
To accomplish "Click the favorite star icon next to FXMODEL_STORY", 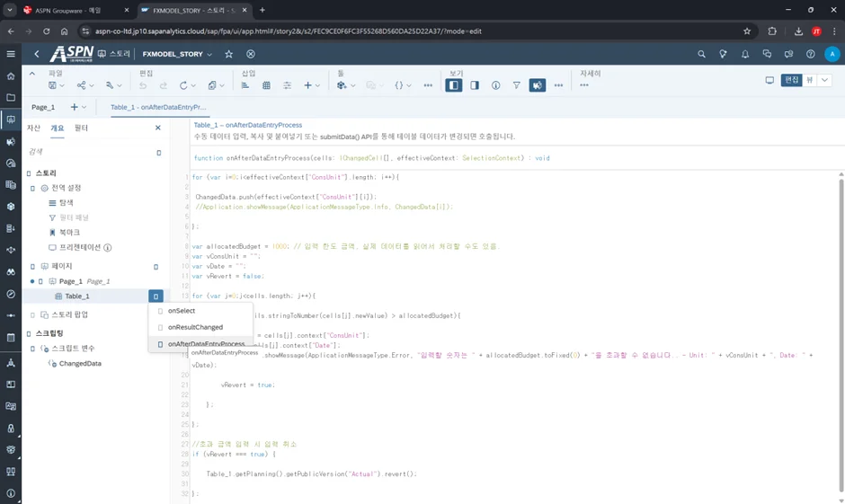I will pos(228,54).
